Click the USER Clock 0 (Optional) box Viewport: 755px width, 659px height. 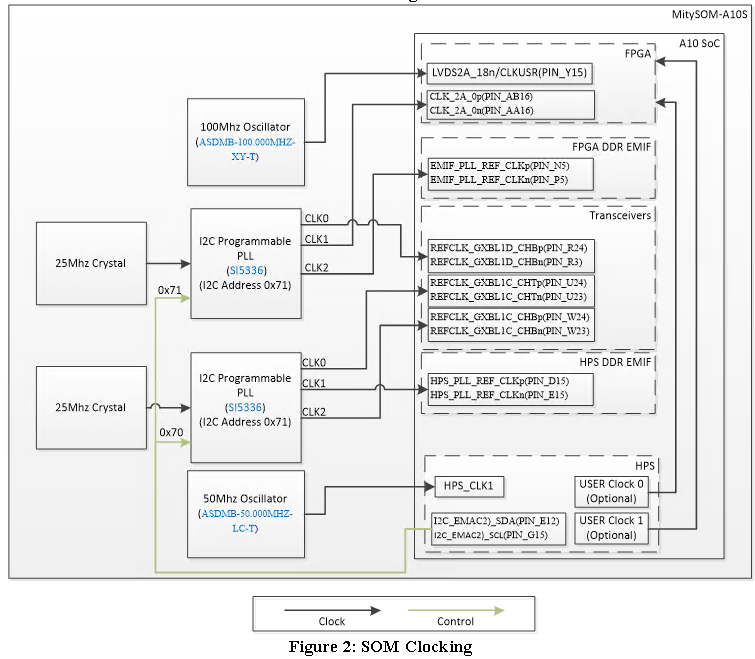[x=611, y=491]
